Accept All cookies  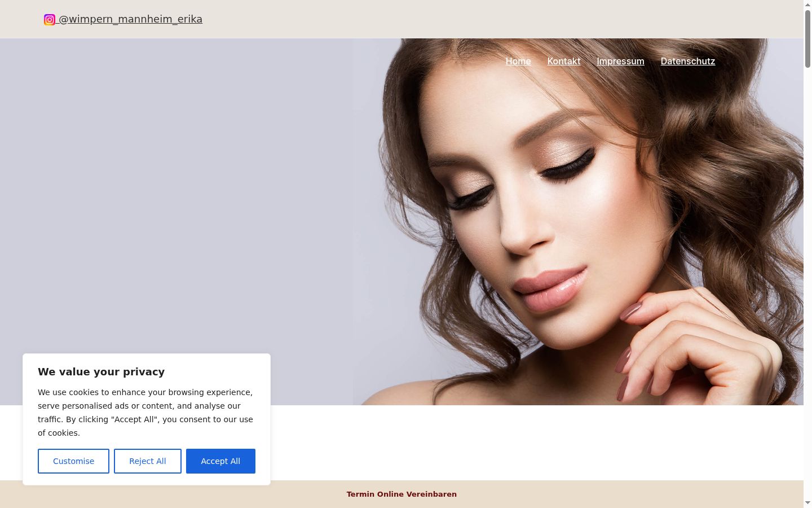click(220, 461)
